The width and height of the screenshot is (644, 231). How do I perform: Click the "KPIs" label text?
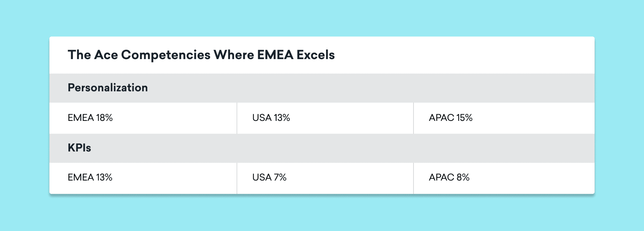point(79,148)
